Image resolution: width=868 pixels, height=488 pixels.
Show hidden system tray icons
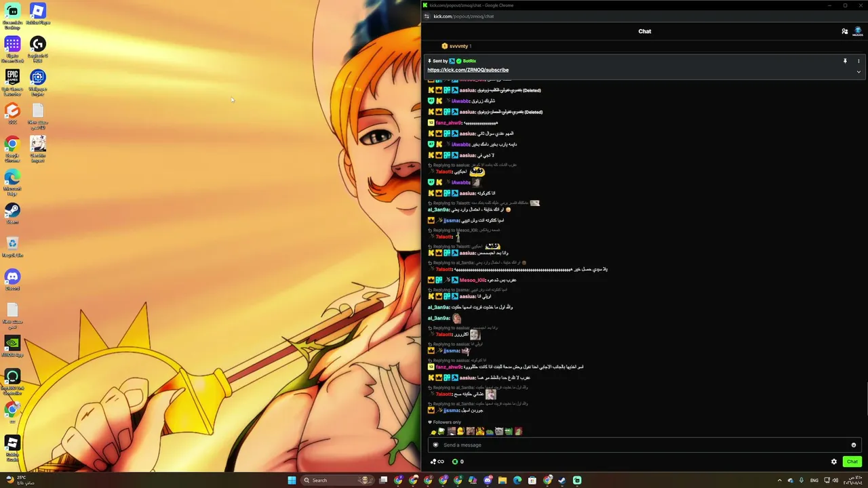pos(779,480)
